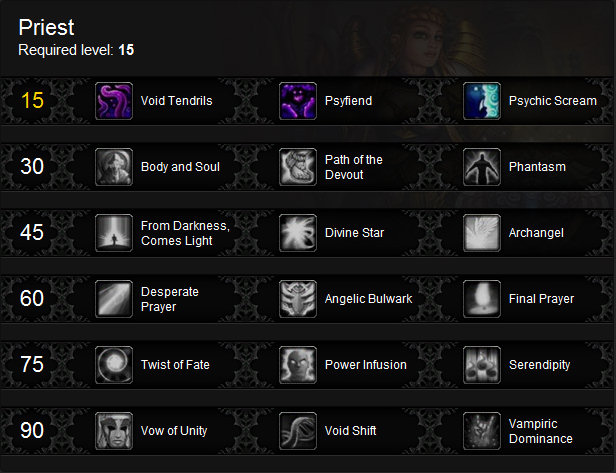Click the Desperate Prayer talent name
616x473 pixels.
coord(170,299)
